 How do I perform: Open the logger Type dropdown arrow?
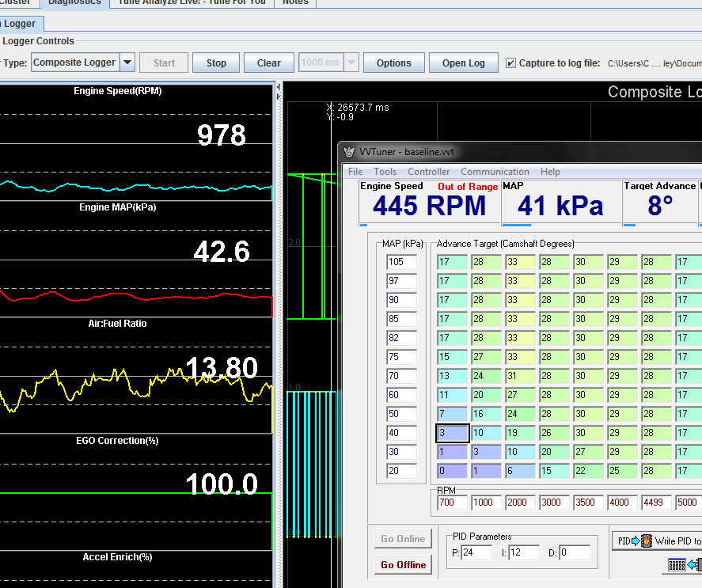[127, 63]
